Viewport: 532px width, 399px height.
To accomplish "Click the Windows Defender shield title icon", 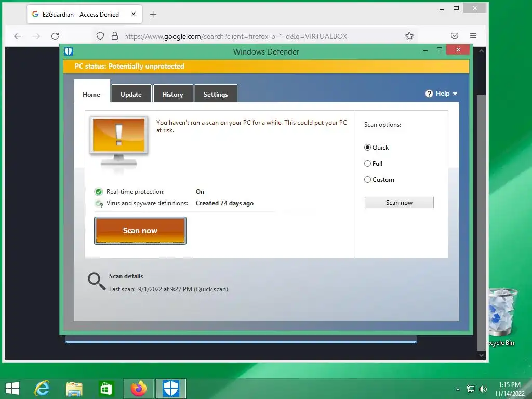I will [69, 51].
